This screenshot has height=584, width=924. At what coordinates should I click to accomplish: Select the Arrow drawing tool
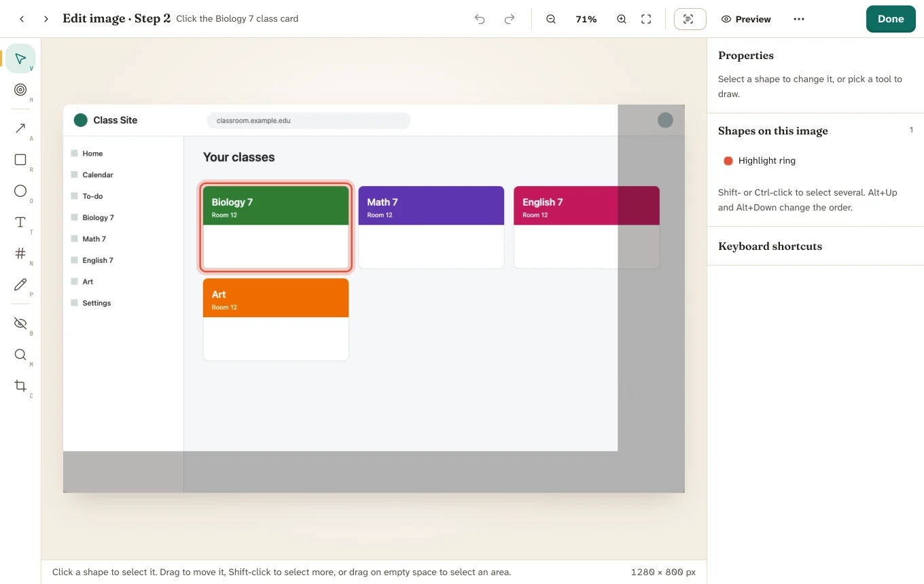point(20,128)
